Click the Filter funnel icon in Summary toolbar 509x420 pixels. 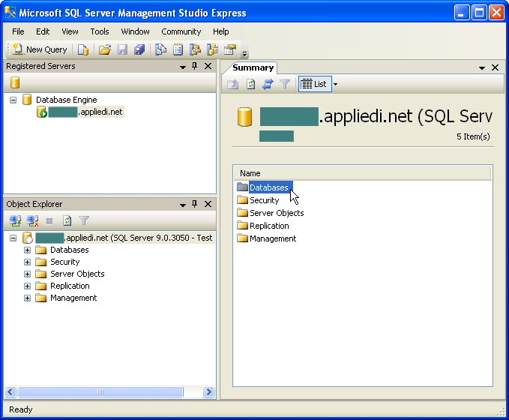coord(285,85)
